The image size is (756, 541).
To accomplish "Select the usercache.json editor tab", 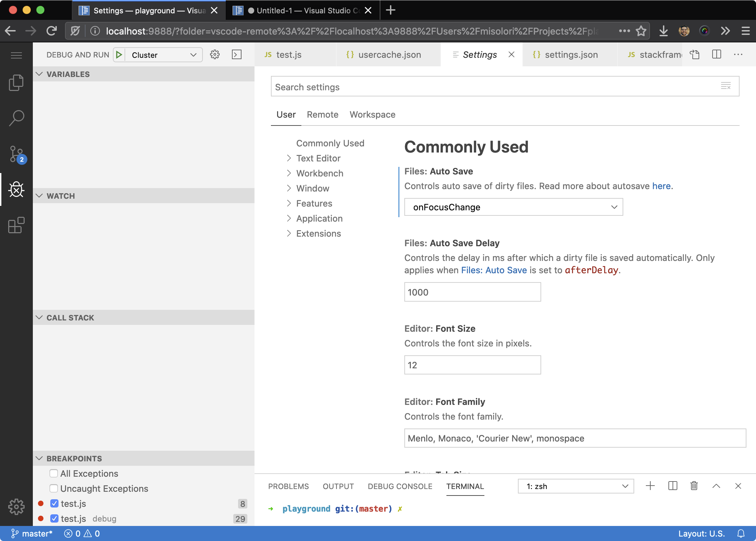I will coord(389,54).
